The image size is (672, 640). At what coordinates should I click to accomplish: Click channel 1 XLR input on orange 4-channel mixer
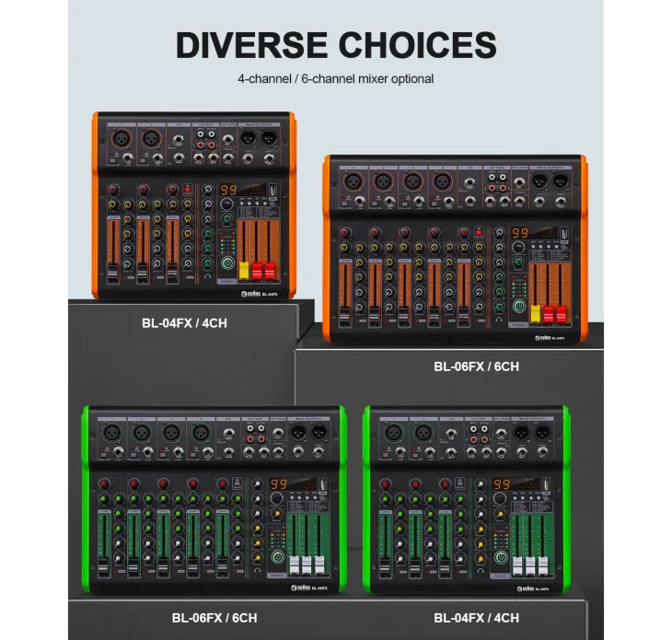121,139
